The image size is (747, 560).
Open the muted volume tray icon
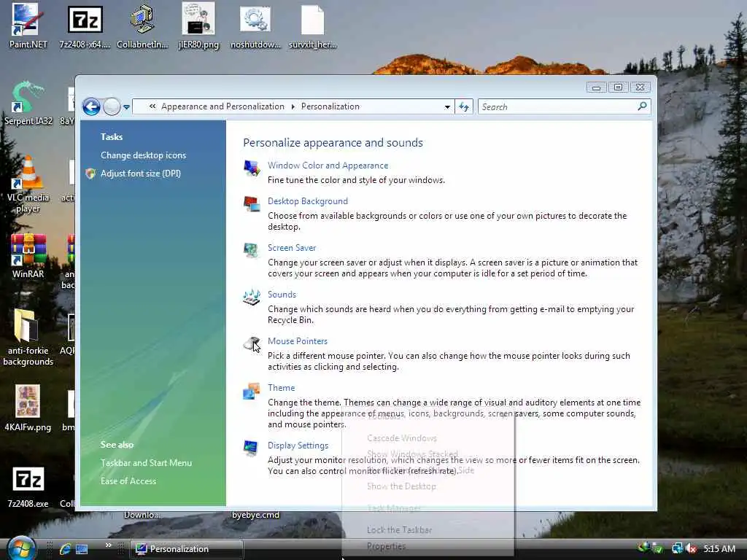pos(690,548)
